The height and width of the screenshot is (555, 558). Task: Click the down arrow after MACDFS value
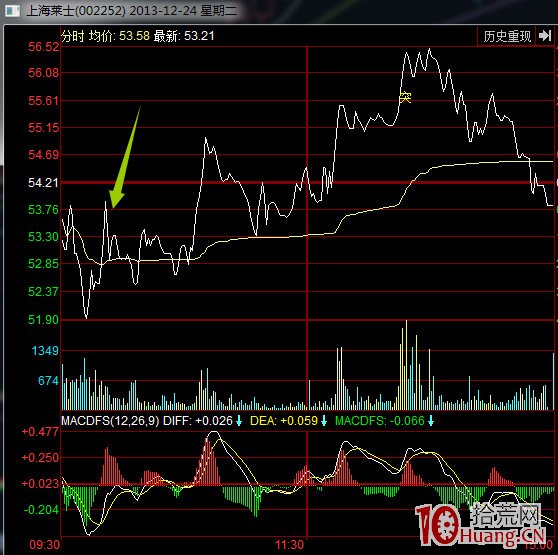pos(431,421)
